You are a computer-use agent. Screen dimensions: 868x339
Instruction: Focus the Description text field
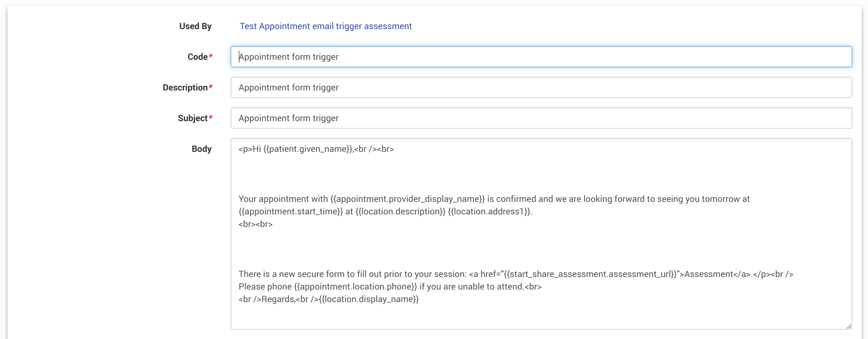point(540,88)
